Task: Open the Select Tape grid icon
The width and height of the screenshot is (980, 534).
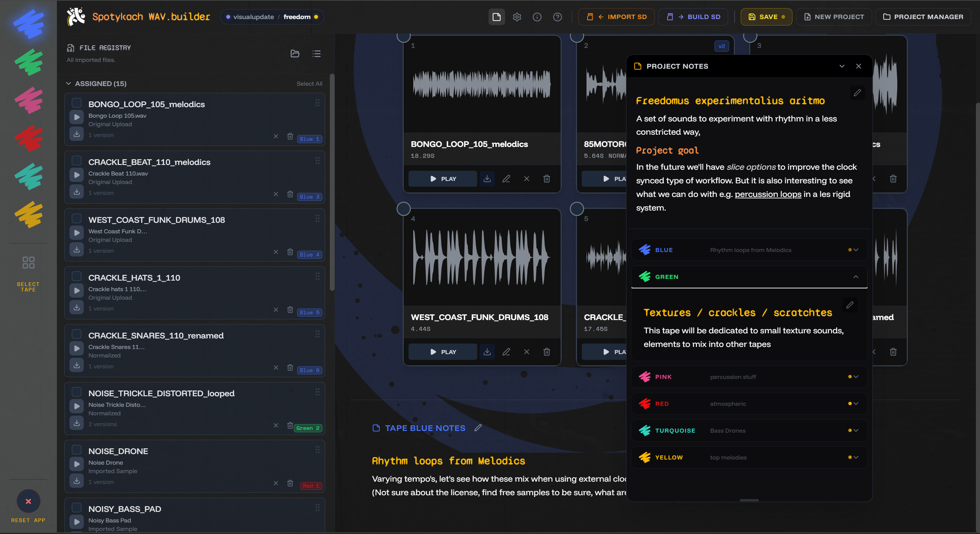Action: (29, 263)
